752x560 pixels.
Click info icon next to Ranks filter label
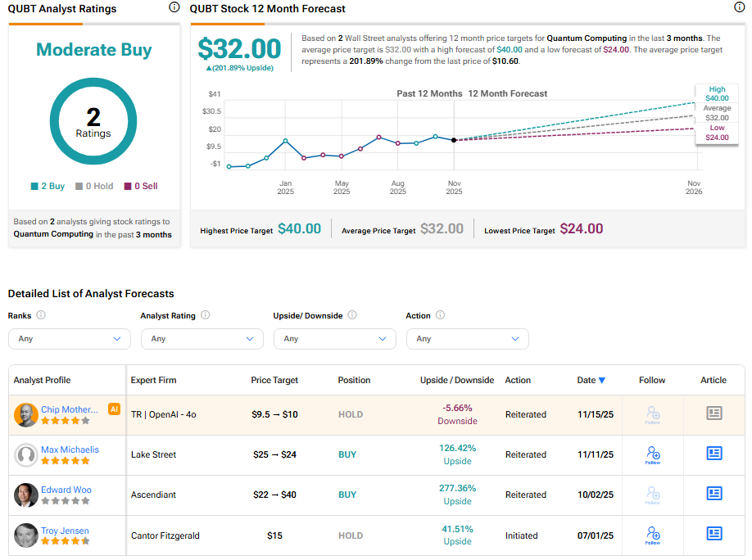click(x=41, y=315)
